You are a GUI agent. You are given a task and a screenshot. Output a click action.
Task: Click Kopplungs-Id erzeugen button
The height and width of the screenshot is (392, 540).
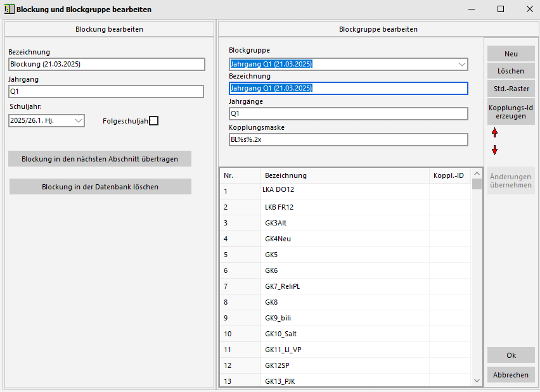tap(511, 111)
